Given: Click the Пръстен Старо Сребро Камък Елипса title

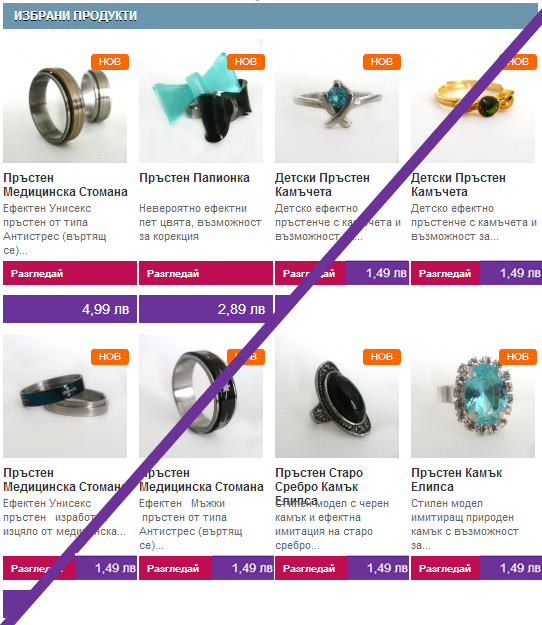Looking at the screenshot, I should (x=319, y=486).
